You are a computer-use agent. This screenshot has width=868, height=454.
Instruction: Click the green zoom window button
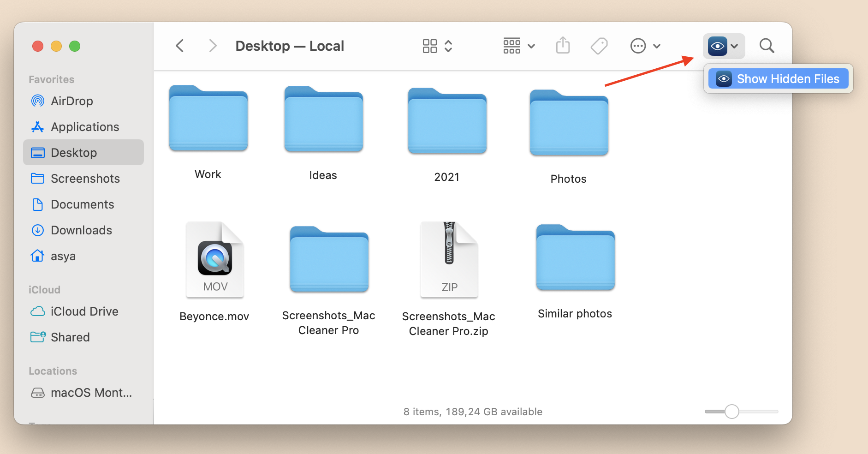pyautogui.click(x=74, y=46)
